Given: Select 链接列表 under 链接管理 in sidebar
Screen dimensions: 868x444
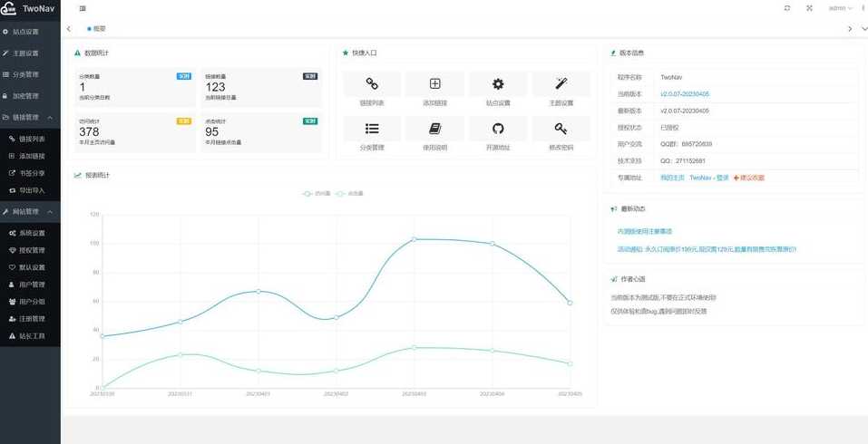Looking at the screenshot, I should [30, 140].
